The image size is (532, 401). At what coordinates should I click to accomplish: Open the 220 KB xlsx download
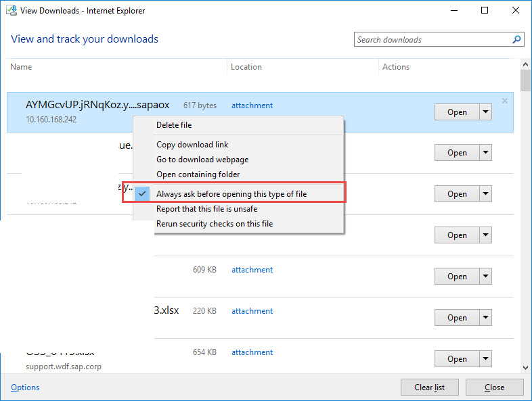coord(457,318)
